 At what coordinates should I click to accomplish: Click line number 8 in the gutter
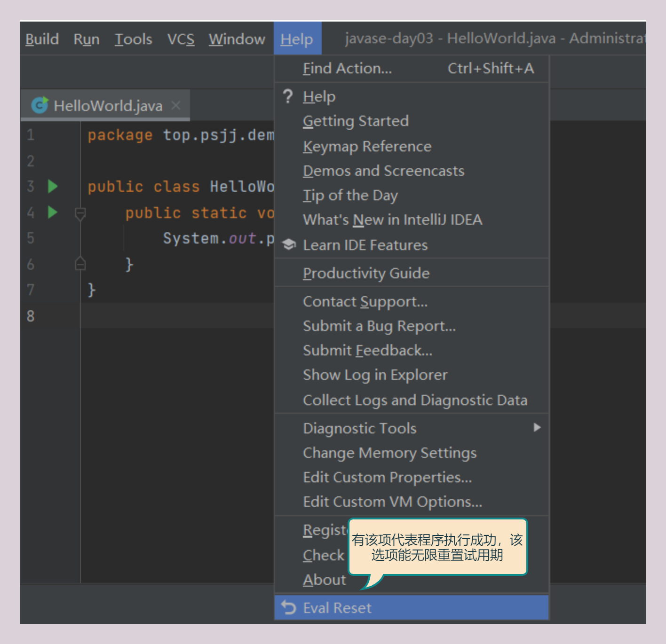point(31,316)
